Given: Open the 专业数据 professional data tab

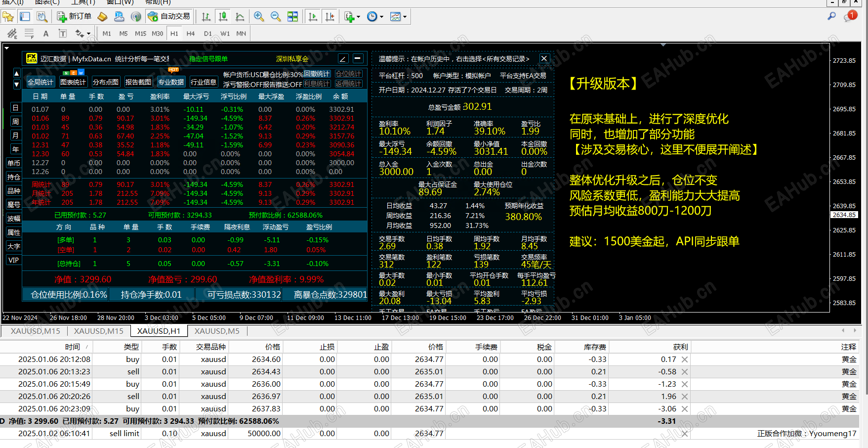Looking at the screenshot, I should (171, 82).
